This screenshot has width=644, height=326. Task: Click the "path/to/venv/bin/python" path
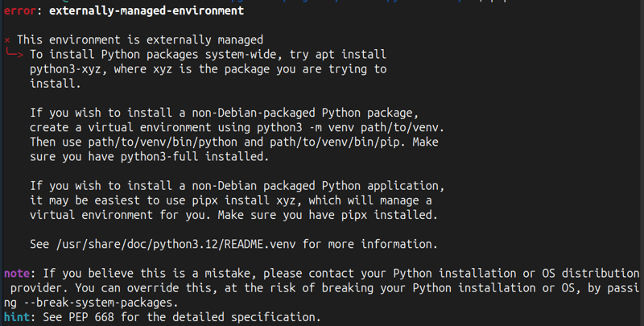[163, 142]
